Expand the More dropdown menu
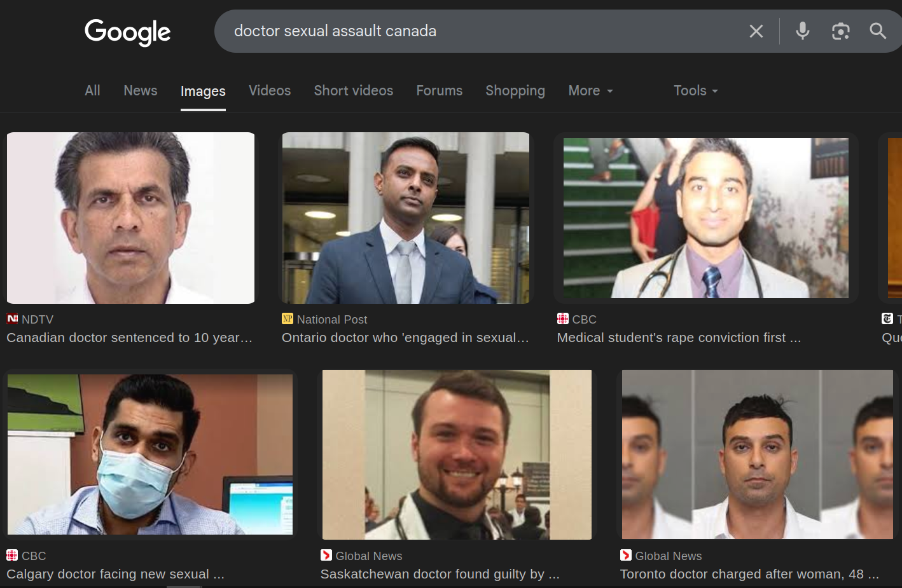 coord(590,91)
